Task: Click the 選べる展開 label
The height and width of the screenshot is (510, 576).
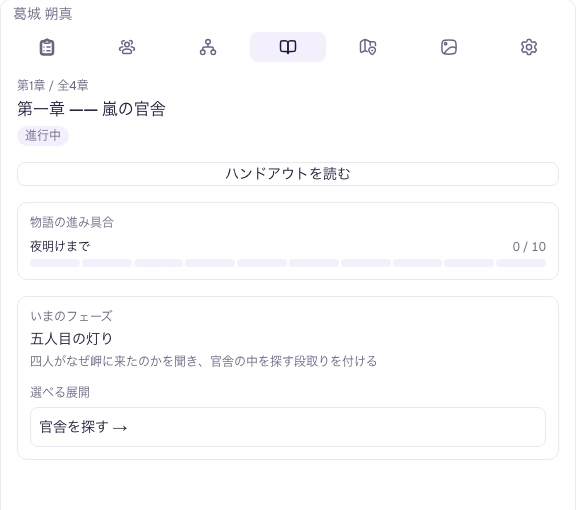Action: click(60, 392)
